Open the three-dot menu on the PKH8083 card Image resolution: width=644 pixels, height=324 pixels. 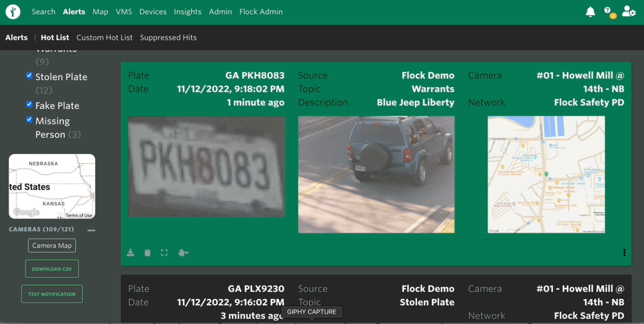[x=624, y=253]
